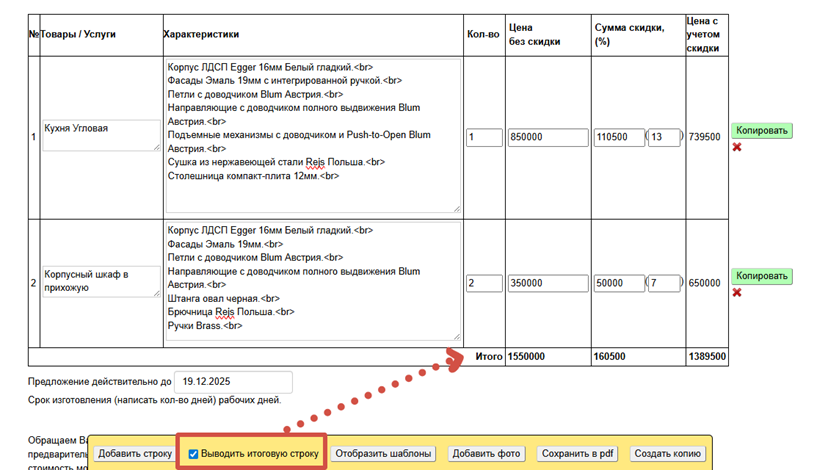Click the price field containing 850000

click(547, 137)
